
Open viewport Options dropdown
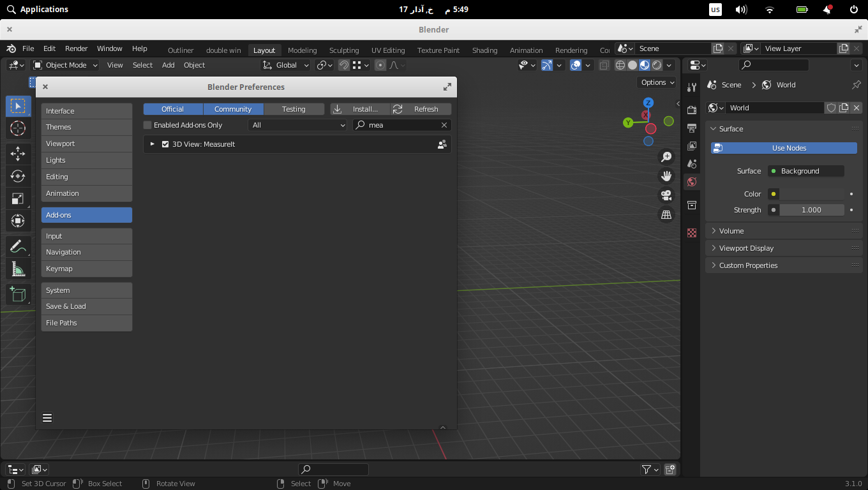(657, 82)
